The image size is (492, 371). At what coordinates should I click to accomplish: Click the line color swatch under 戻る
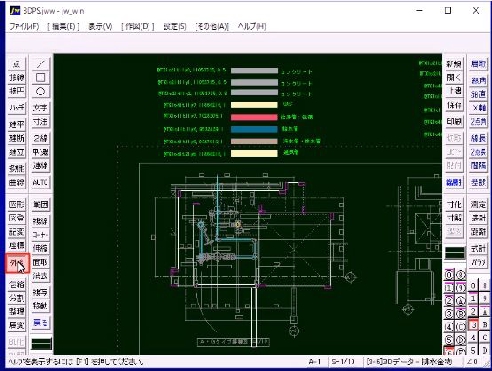(41, 343)
